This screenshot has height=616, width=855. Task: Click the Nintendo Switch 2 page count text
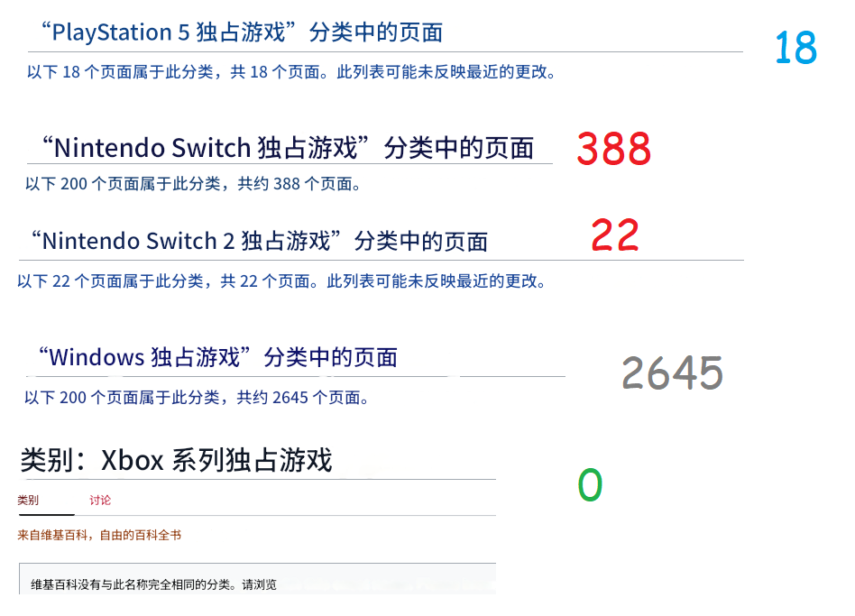coord(285,280)
